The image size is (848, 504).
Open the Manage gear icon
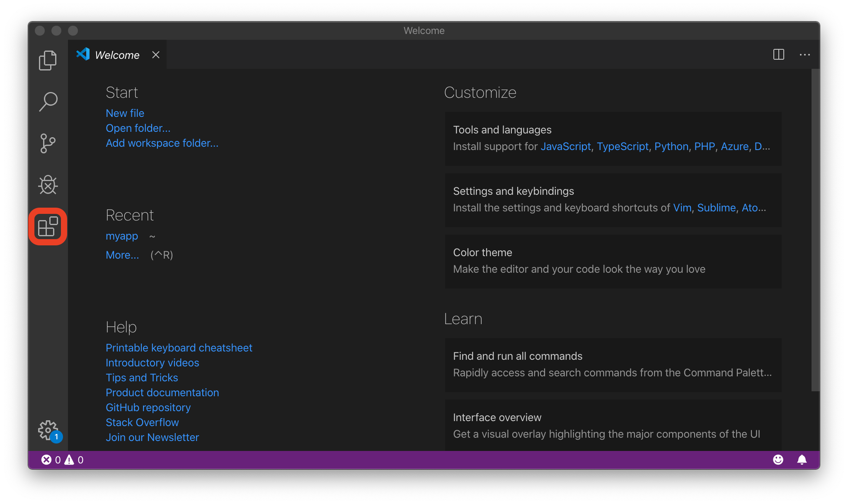48,430
